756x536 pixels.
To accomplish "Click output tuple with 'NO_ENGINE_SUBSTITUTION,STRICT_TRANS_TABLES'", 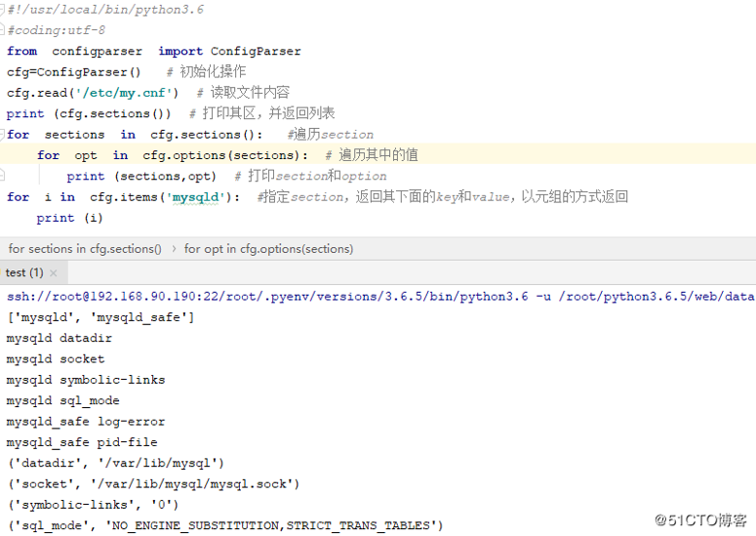I will tap(225, 526).
